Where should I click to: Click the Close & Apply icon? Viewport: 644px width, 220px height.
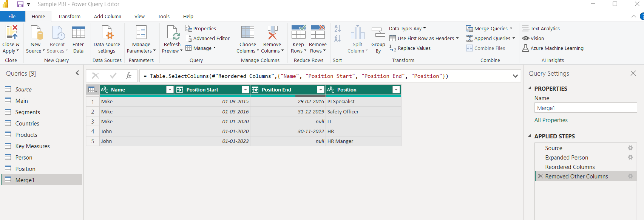point(11,33)
